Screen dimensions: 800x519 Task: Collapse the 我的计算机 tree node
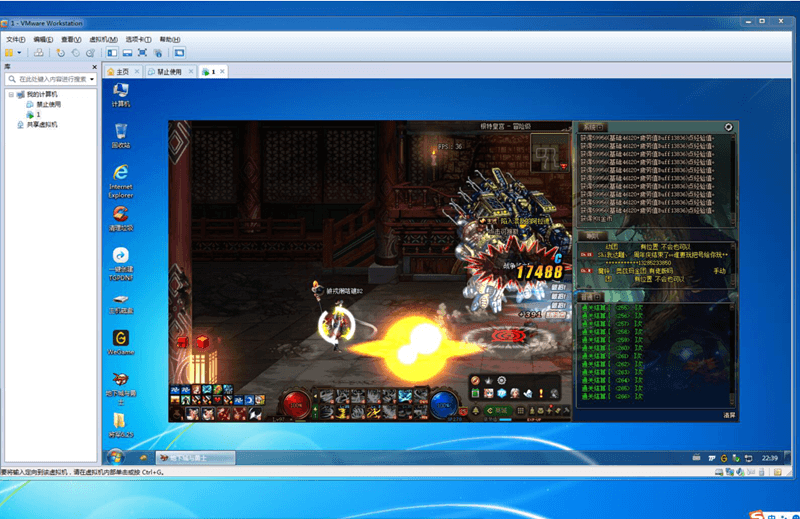11,94
